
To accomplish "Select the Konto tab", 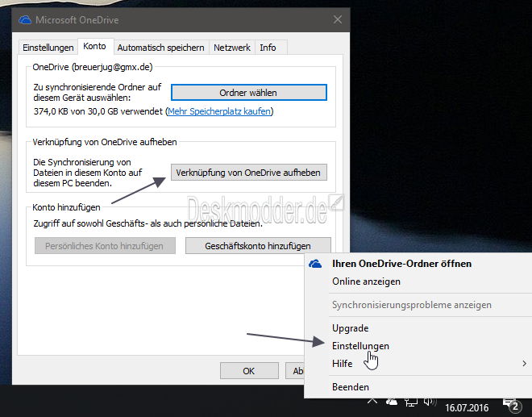I will coord(94,46).
